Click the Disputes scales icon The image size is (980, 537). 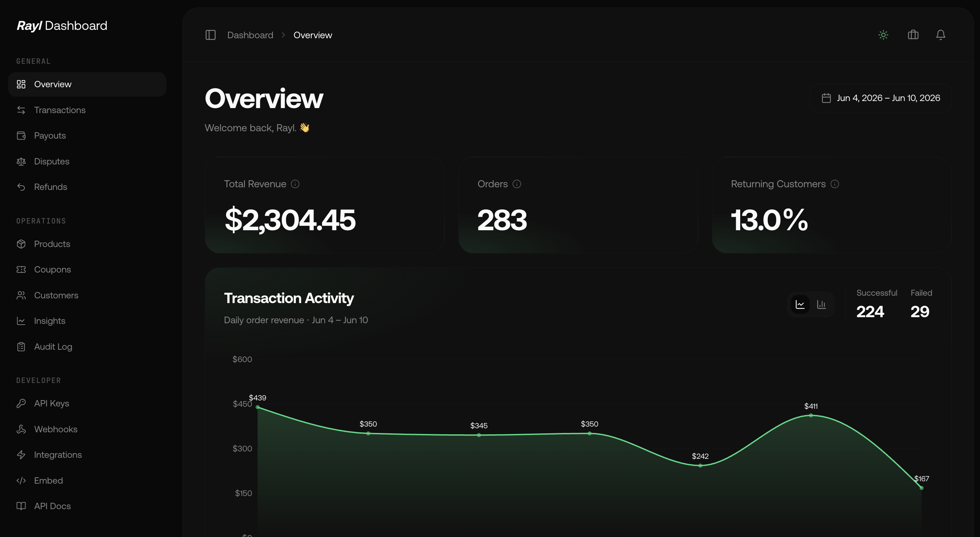[21, 161]
